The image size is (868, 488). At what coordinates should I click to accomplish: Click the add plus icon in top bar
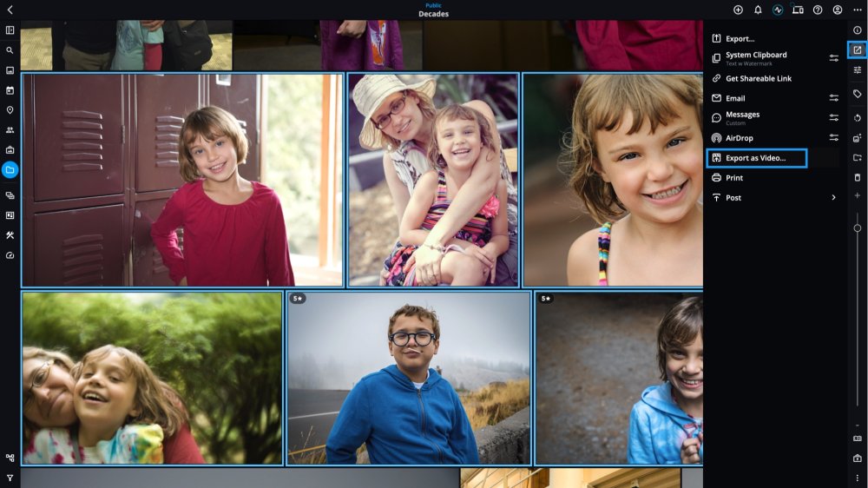[x=738, y=10]
